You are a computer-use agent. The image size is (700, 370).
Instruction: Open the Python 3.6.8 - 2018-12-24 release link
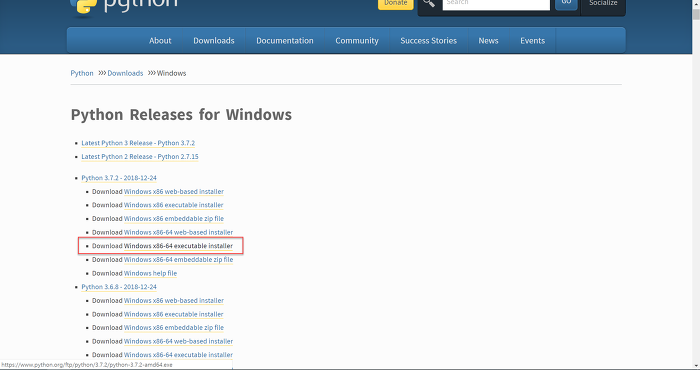tap(119, 287)
